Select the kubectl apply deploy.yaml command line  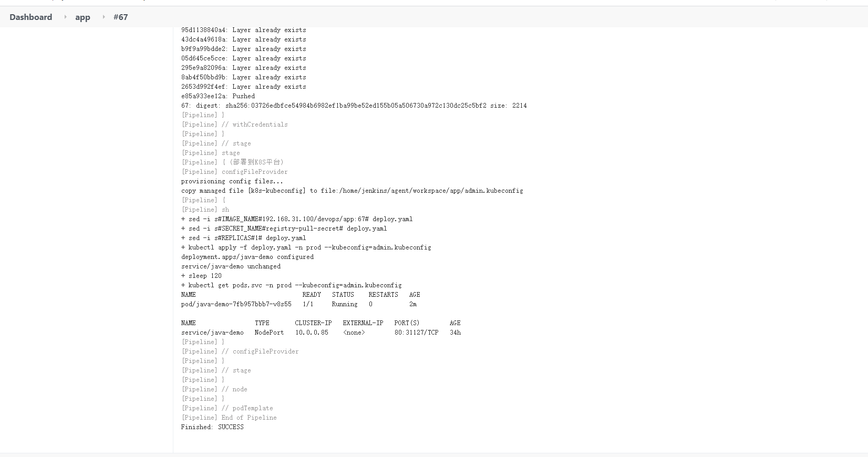pyautogui.click(x=306, y=247)
